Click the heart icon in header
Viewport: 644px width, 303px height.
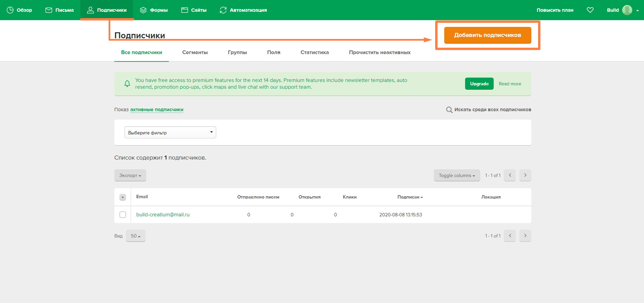[590, 10]
